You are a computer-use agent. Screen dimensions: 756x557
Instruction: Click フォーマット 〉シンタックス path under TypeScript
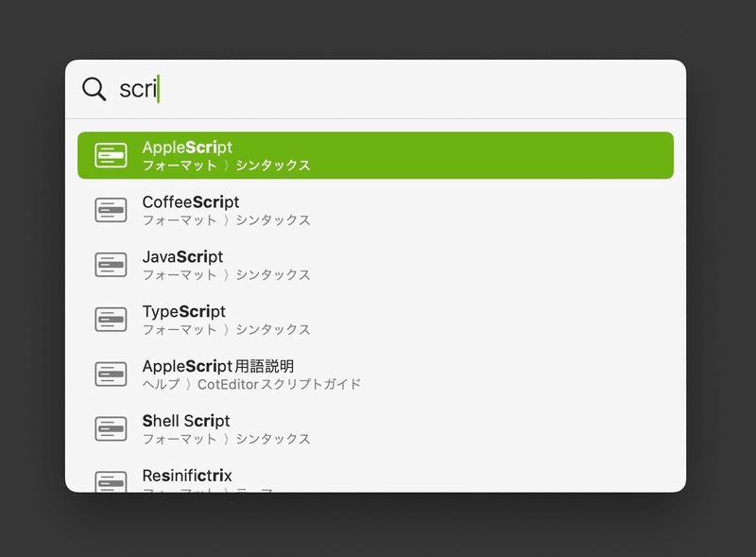coord(226,330)
